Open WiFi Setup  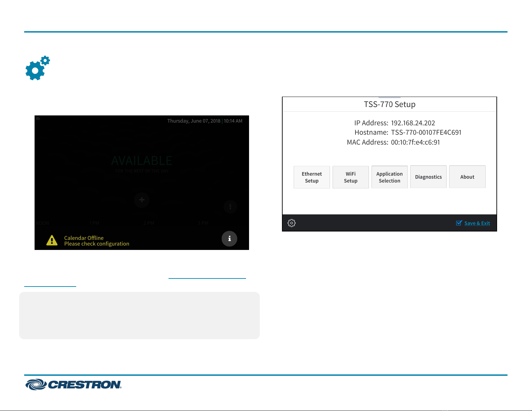pyautogui.click(x=350, y=177)
